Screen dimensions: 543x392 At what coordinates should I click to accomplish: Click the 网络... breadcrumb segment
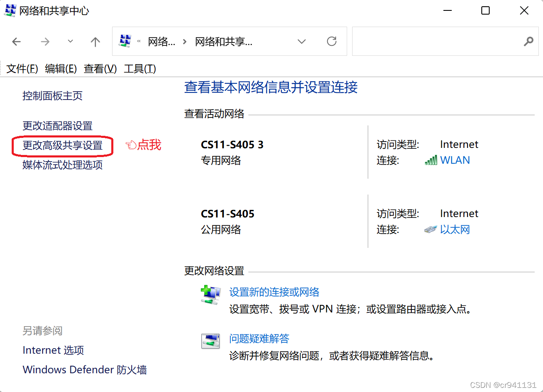pos(162,42)
